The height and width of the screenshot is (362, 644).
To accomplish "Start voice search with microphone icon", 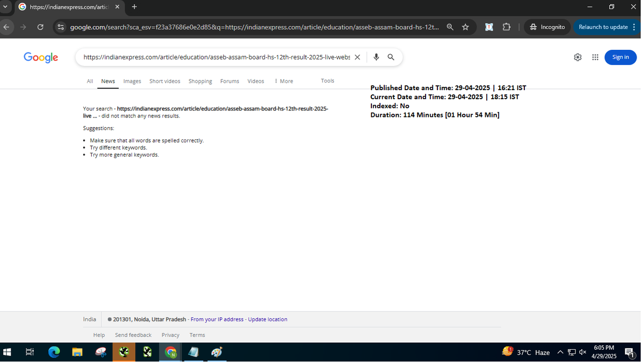I will 376,57.
